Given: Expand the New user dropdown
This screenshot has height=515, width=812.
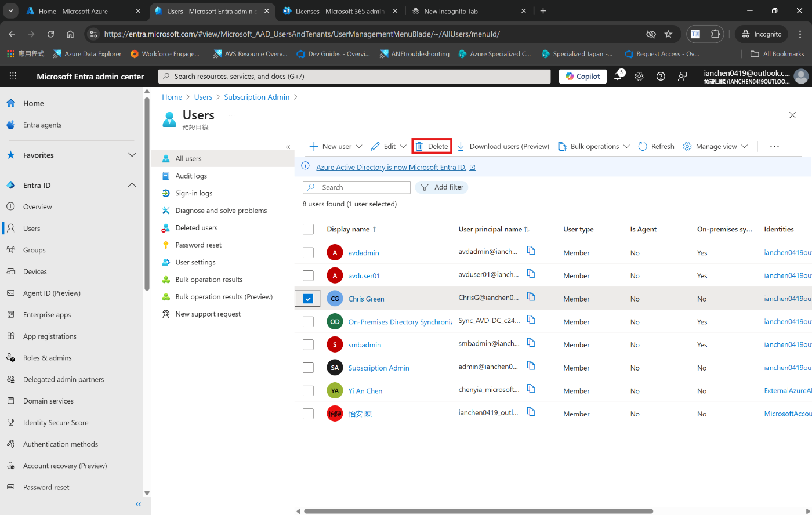Looking at the screenshot, I should coord(359,147).
